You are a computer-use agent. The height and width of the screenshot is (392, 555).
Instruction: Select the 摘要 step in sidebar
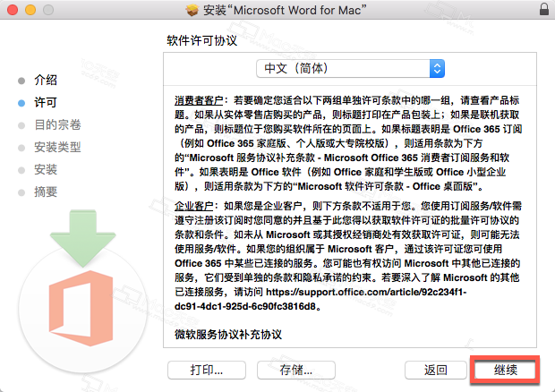click(46, 192)
